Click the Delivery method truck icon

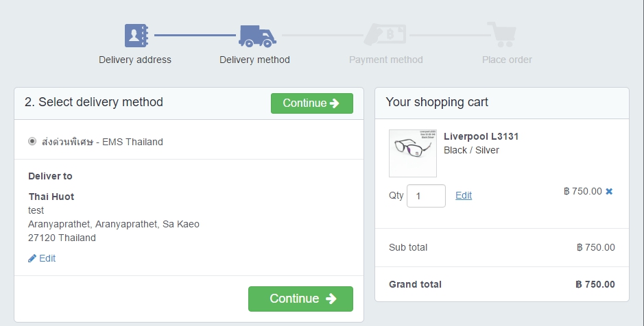click(x=257, y=36)
